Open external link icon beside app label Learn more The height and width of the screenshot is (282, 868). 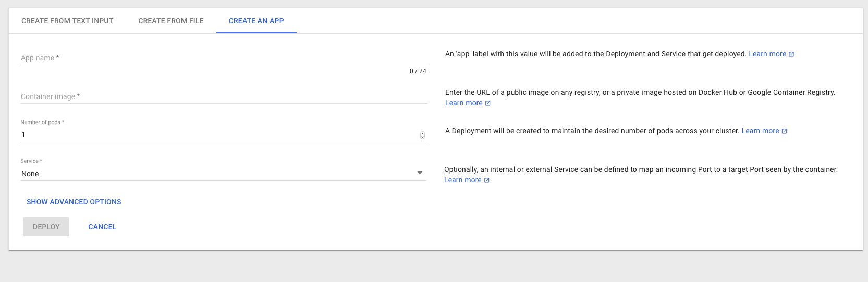pyautogui.click(x=791, y=54)
